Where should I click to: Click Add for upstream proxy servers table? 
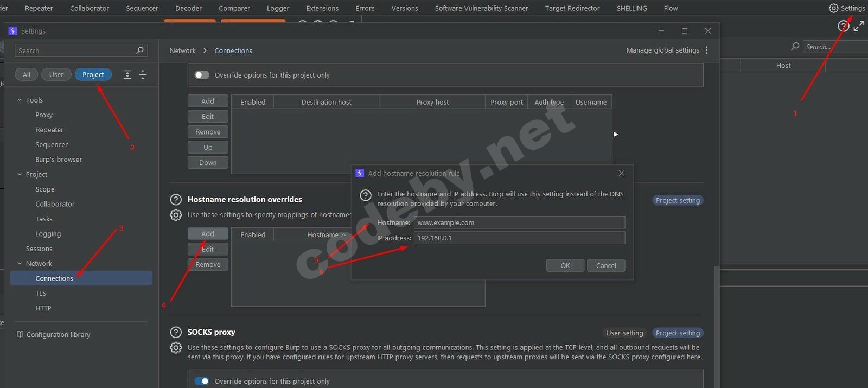click(x=208, y=101)
